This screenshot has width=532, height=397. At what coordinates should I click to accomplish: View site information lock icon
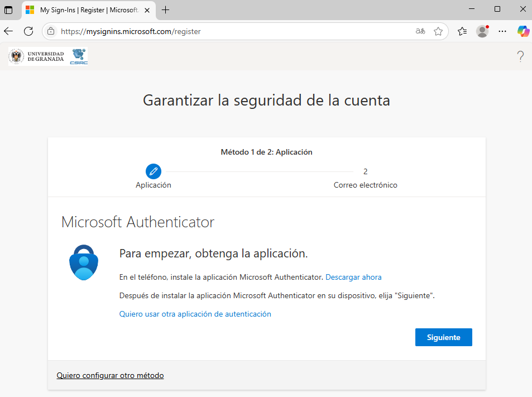(51, 31)
